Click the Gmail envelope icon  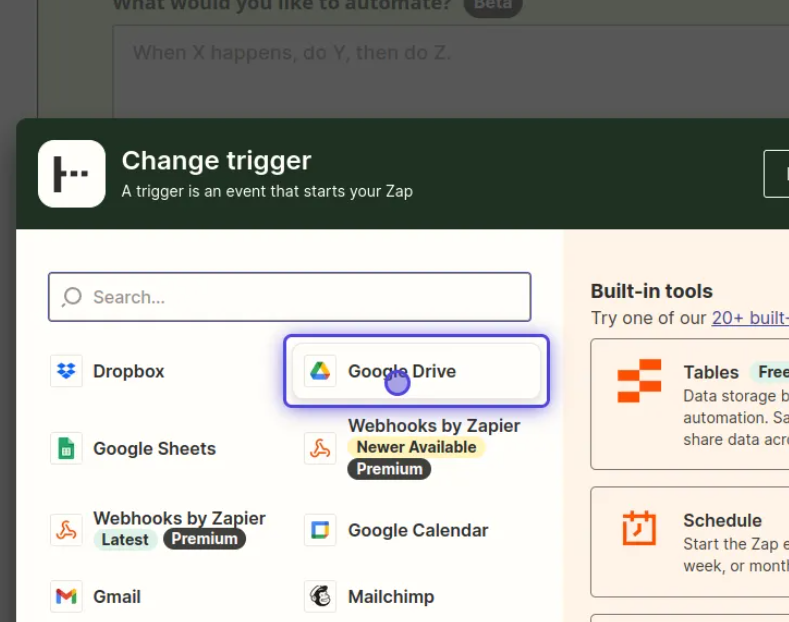[66, 597]
